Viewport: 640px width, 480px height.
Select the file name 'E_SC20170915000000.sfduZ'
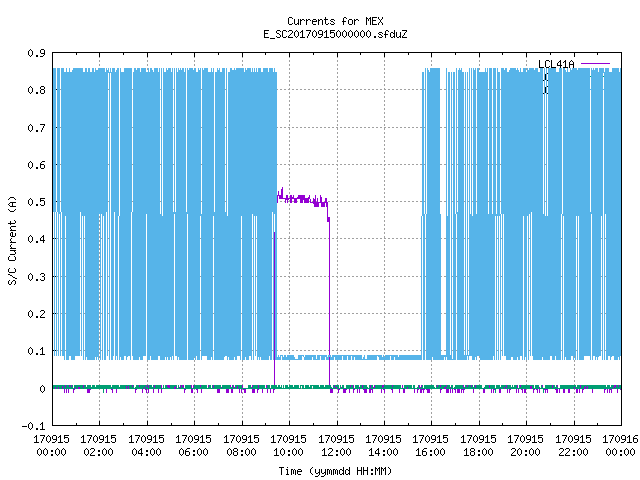click(335, 34)
